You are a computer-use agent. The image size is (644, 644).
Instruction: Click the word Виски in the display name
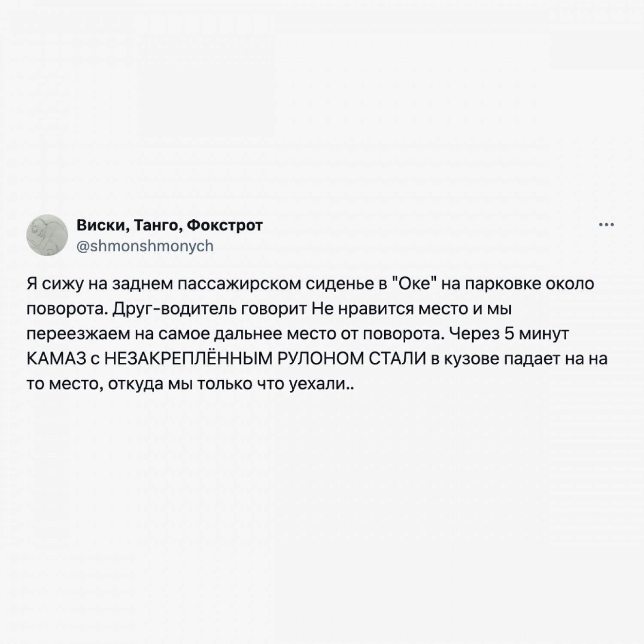103,225
